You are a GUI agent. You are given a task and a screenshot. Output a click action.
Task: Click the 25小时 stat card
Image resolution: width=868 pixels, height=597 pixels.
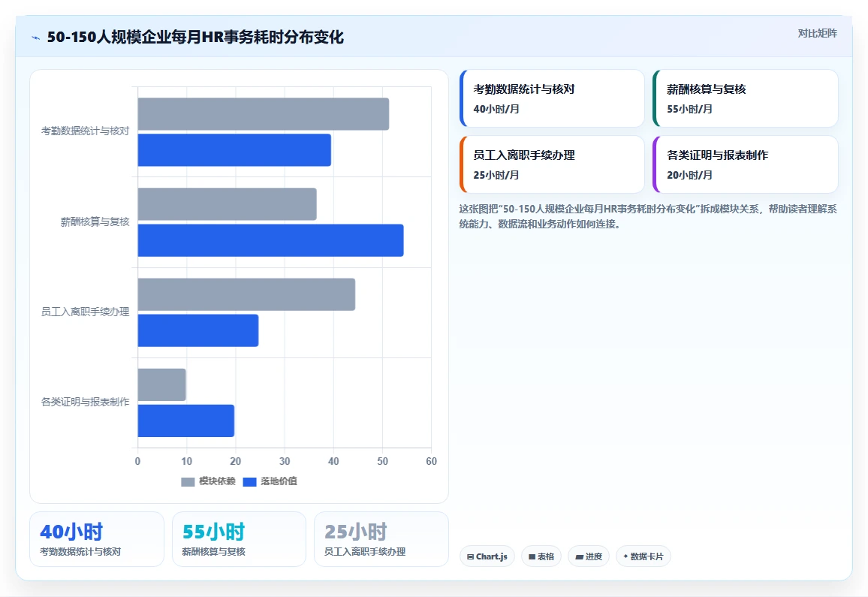click(381, 539)
